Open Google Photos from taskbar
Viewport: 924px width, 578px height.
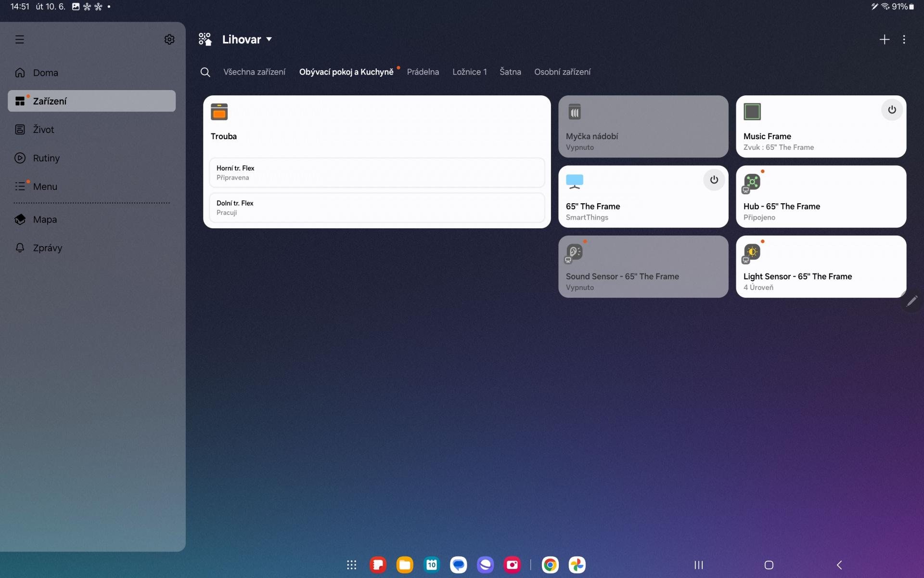(577, 565)
